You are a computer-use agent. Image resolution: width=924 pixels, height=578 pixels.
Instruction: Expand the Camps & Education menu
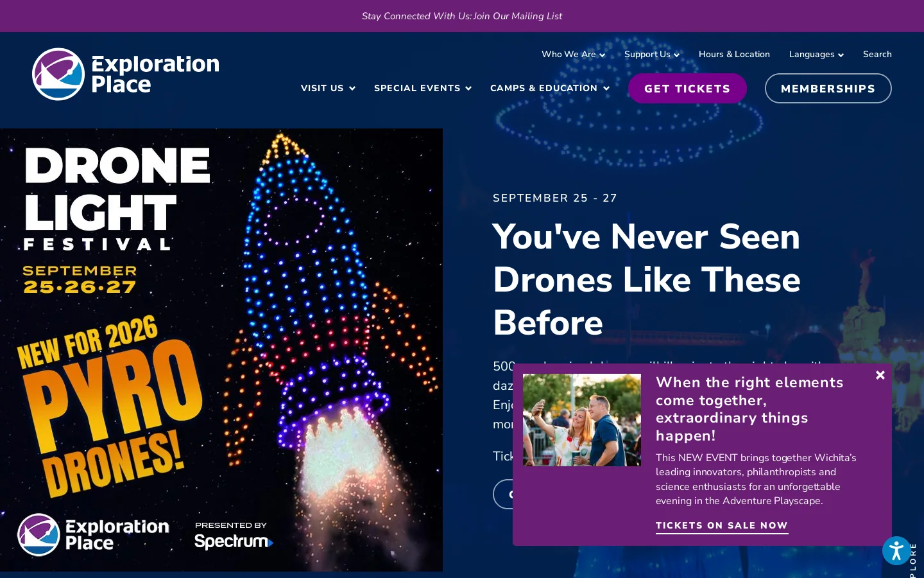pos(550,88)
